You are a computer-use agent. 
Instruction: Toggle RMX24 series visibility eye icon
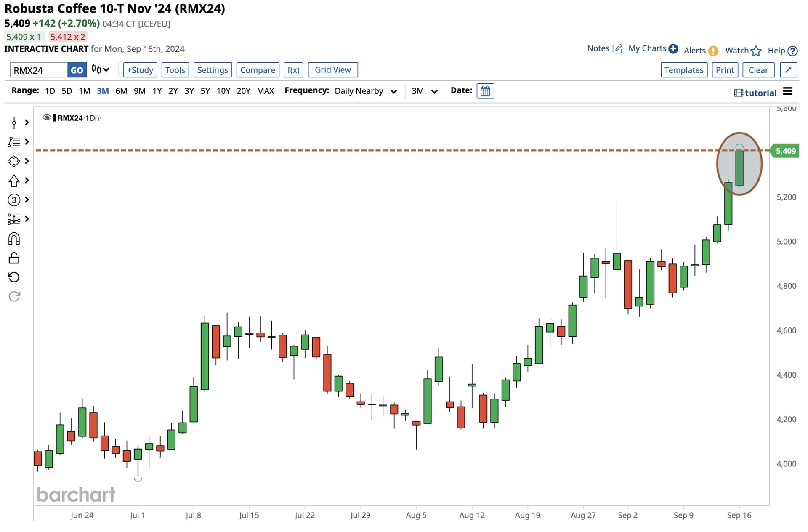[x=46, y=117]
